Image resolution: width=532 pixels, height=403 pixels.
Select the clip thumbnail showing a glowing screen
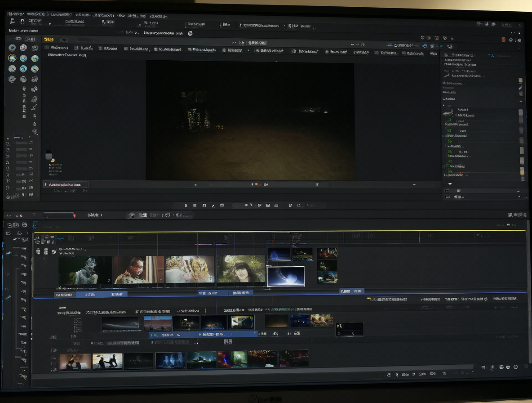tap(242, 322)
